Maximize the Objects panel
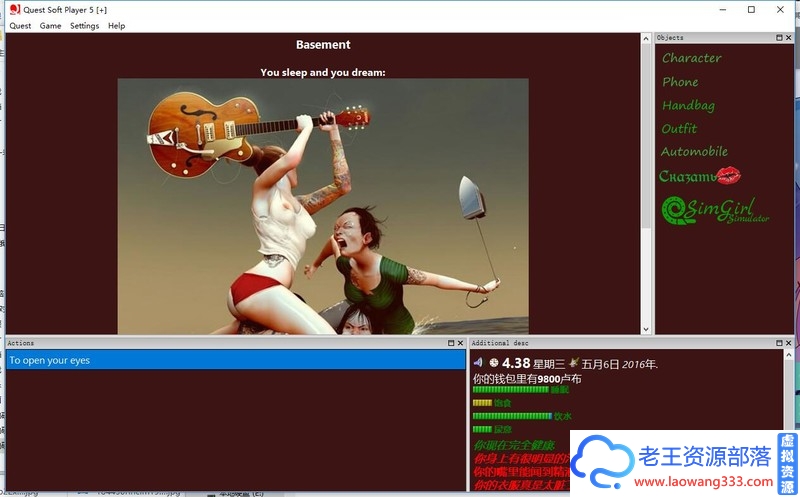Image resolution: width=800 pixels, height=497 pixels. click(779, 38)
